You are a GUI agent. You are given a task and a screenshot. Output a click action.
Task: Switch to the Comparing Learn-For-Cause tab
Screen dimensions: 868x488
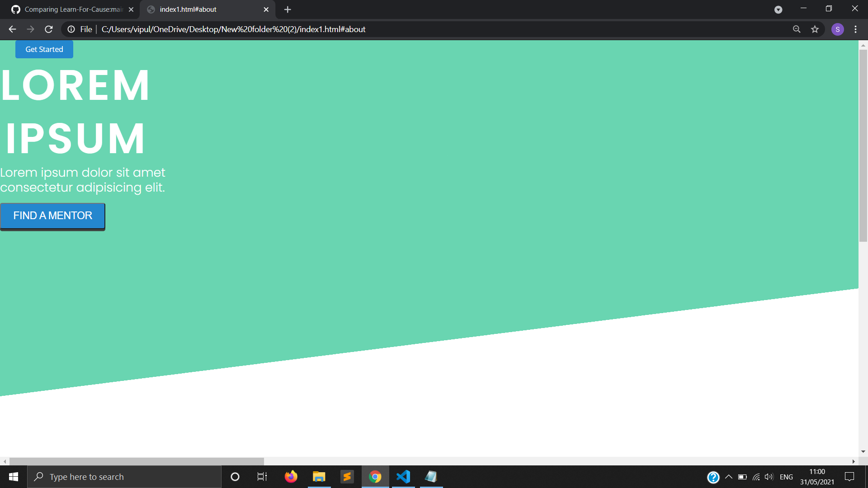click(72, 9)
